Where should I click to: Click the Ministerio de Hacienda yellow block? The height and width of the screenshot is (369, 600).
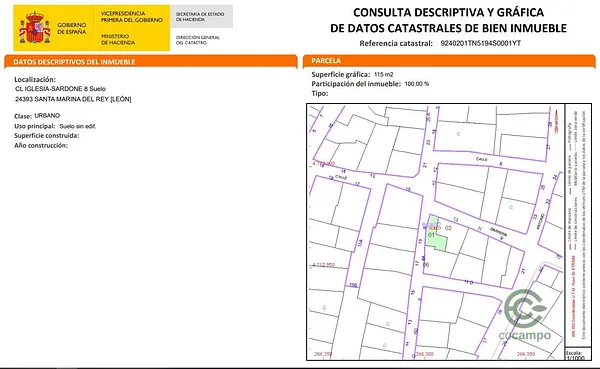132,28
